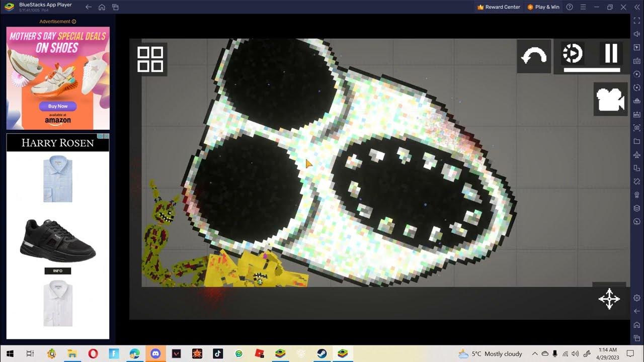Collapse the BlueStacks side toolbar
This screenshot has height=362, width=644.
637,7
